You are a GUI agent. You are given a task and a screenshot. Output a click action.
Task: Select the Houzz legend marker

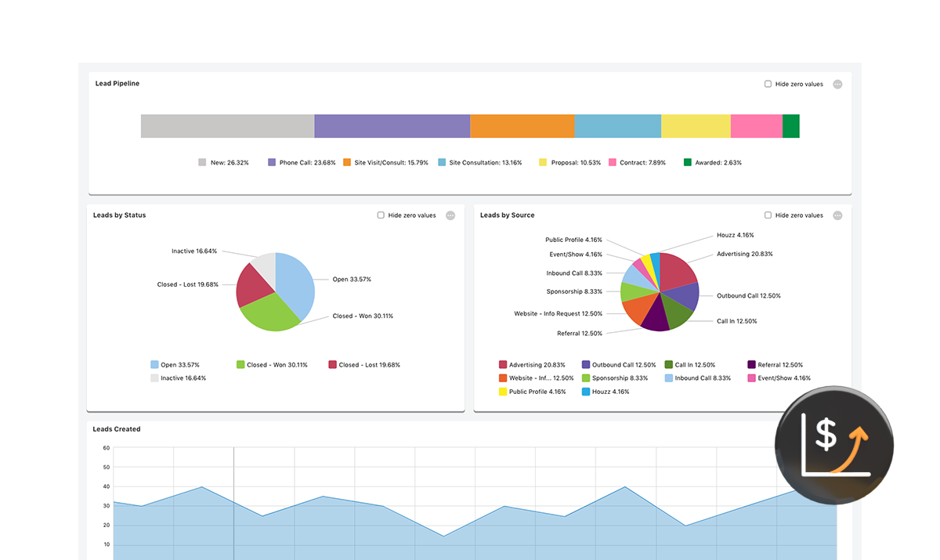point(586,391)
